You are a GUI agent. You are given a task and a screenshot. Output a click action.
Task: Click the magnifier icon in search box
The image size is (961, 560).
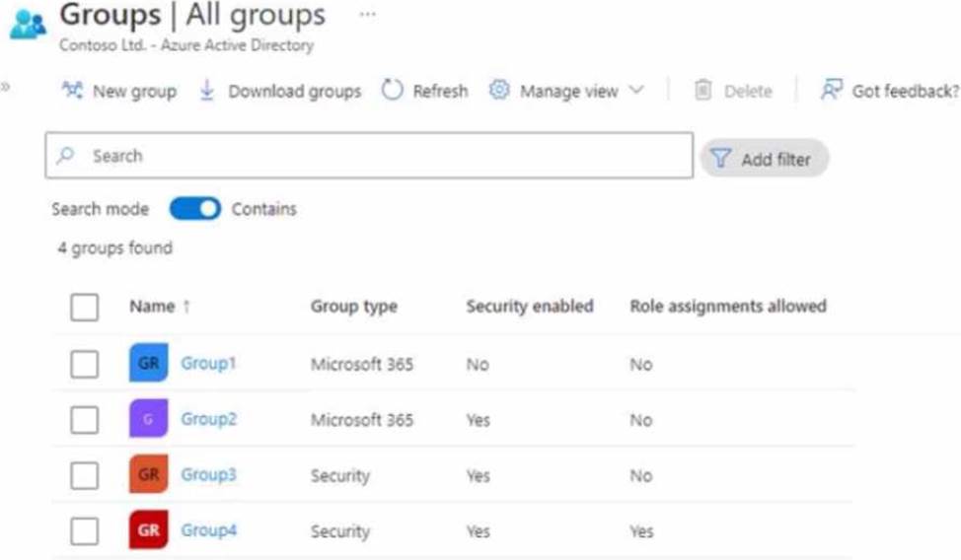click(65, 156)
